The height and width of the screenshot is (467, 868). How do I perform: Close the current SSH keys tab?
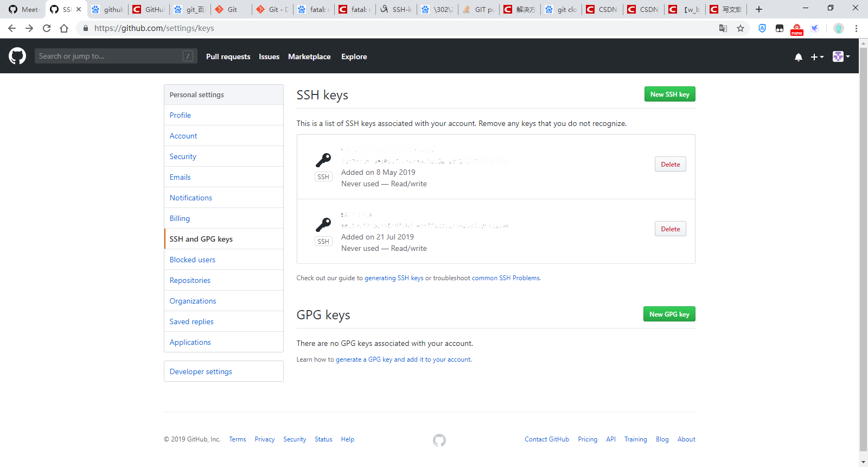(79, 9)
